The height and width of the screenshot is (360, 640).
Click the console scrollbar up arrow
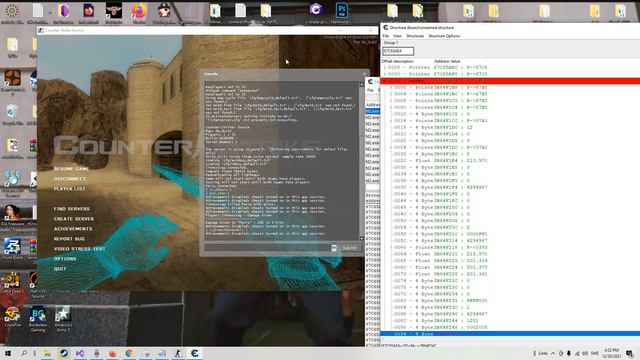[x=362, y=84]
